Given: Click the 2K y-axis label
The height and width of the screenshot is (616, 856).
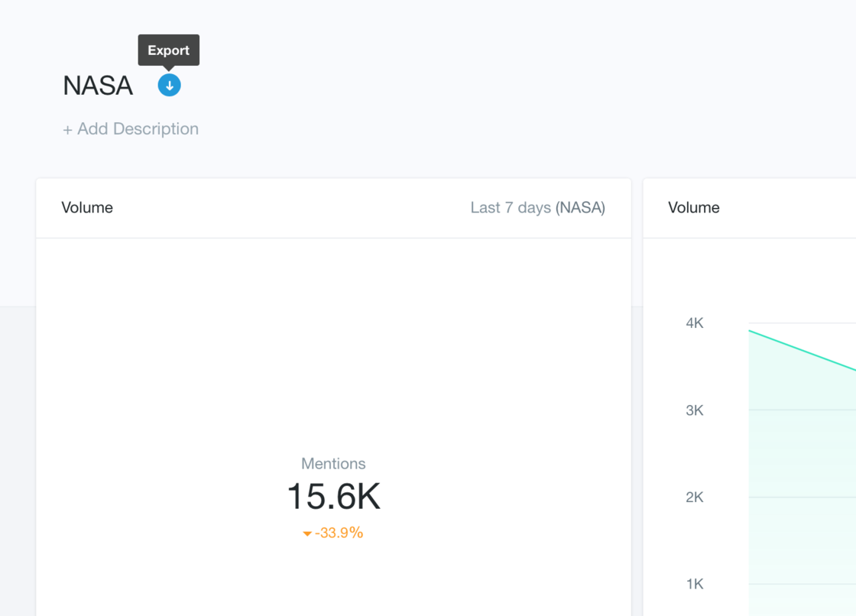Looking at the screenshot, I should [694, 498].
